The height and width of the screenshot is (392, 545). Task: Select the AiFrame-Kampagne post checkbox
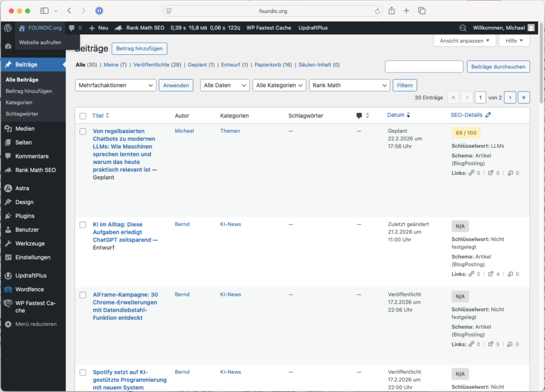pos(82,295)
